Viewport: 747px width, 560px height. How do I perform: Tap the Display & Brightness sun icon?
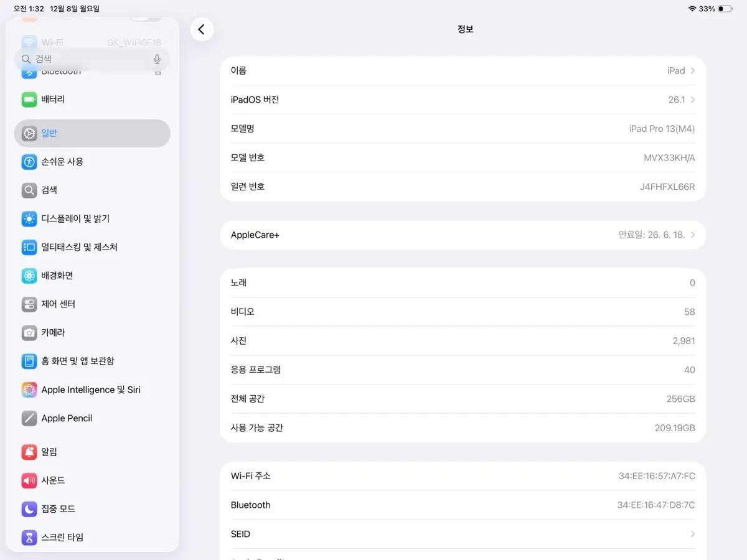pyautogui.click(x=29, y=219)
